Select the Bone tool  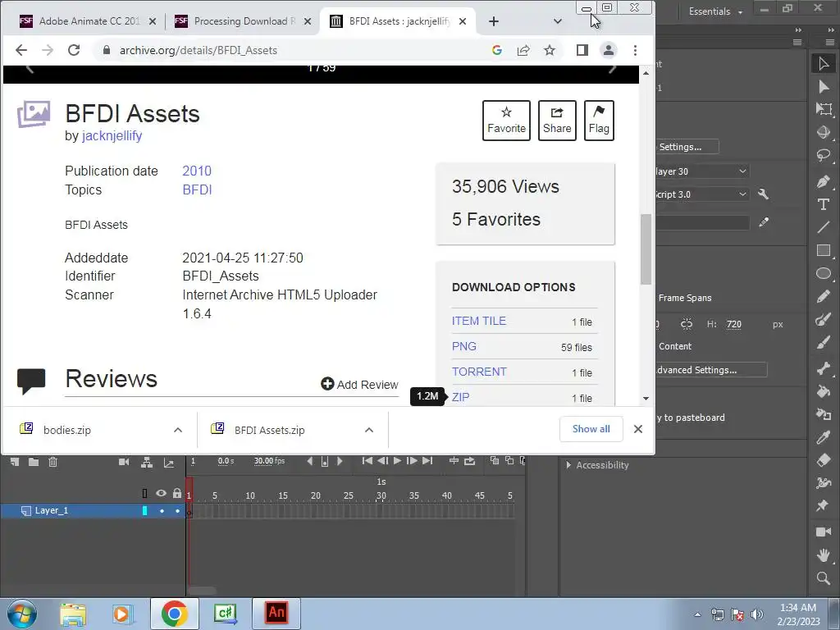click(824, 368)
